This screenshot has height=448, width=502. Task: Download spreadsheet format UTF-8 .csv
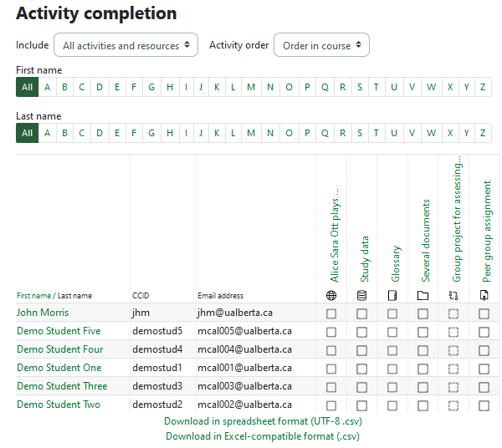[x=263, y=421]
